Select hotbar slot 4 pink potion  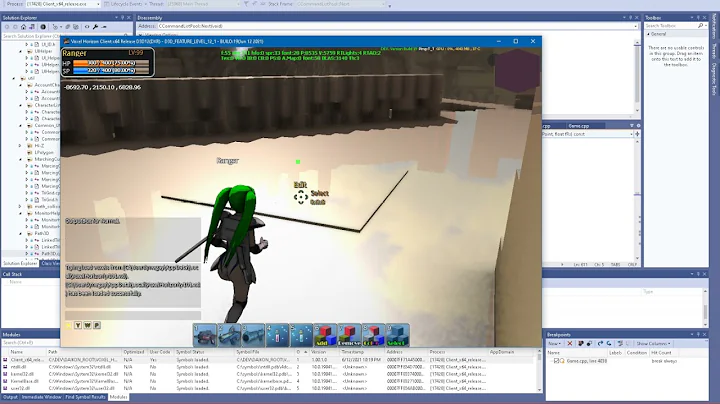click(x=277, y=335)
